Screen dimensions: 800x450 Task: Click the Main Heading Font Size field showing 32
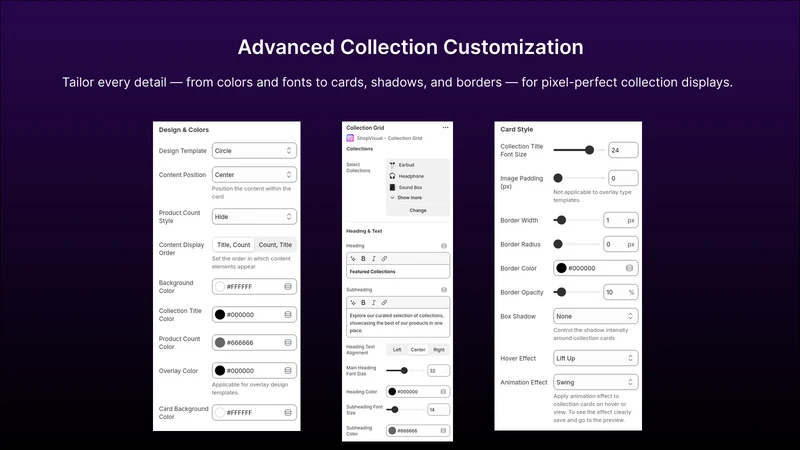(x=438, y=371)
